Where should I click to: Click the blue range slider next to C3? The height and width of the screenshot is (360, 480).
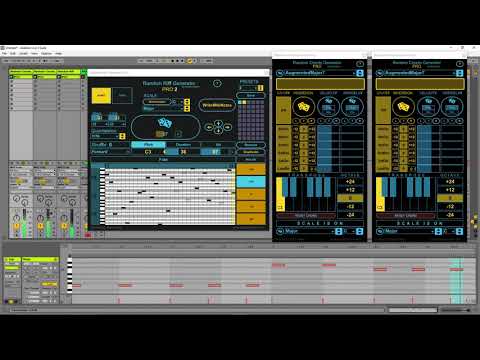pos(171,152)
